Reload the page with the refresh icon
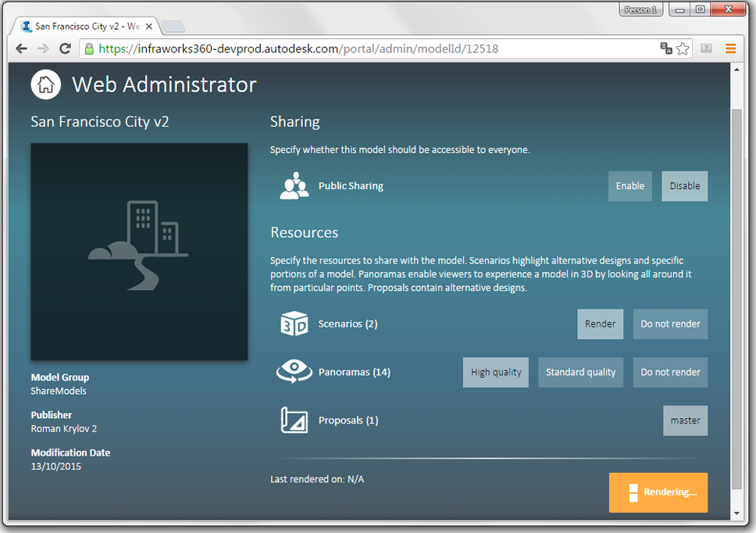The image size is (756, 533). (x=65, y=48)
